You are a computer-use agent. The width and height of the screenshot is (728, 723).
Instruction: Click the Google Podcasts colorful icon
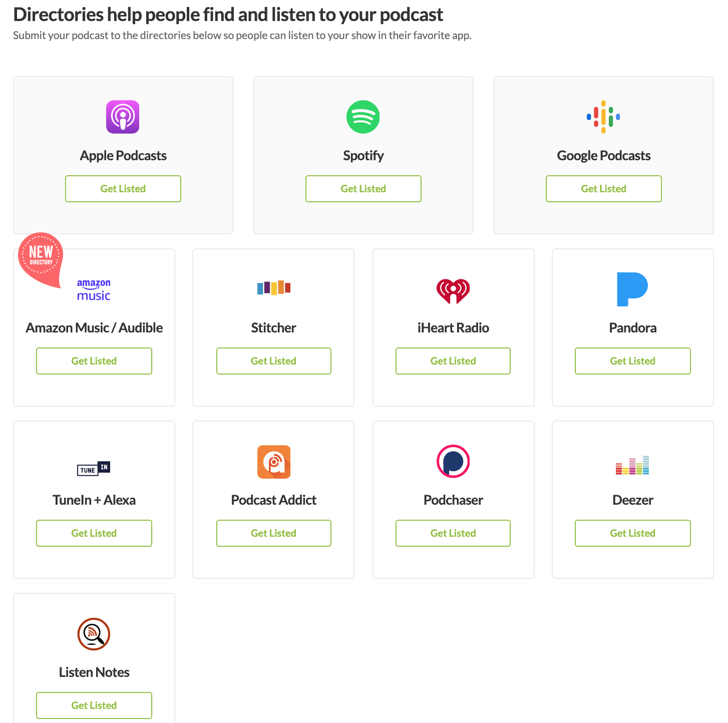tap(603, 117)
